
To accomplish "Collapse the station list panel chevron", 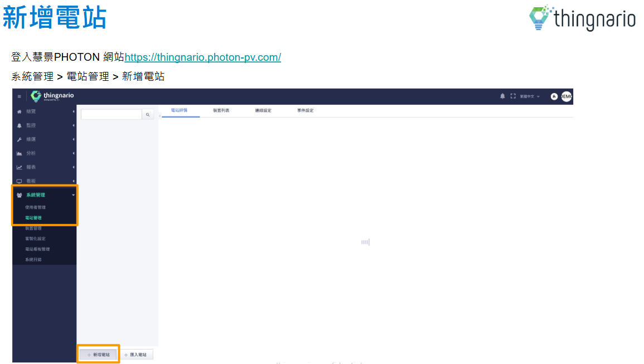I will (160, 116).
